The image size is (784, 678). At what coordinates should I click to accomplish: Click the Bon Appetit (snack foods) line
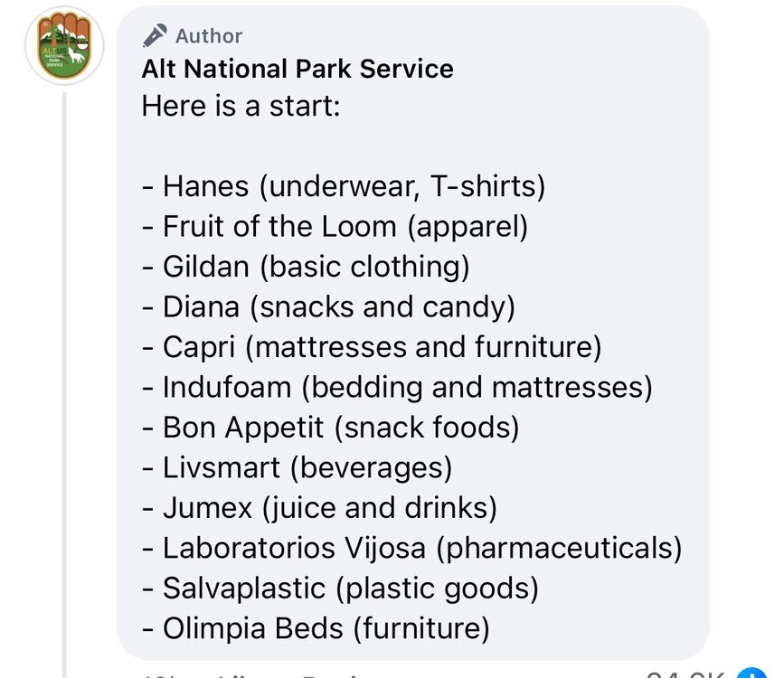point(331,427)
